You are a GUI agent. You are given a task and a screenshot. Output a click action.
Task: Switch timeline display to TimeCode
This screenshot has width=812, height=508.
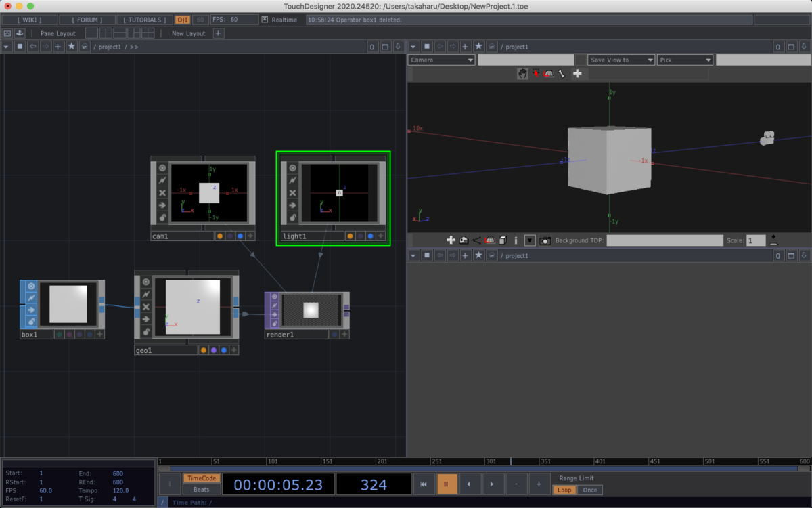pos(202,478)
